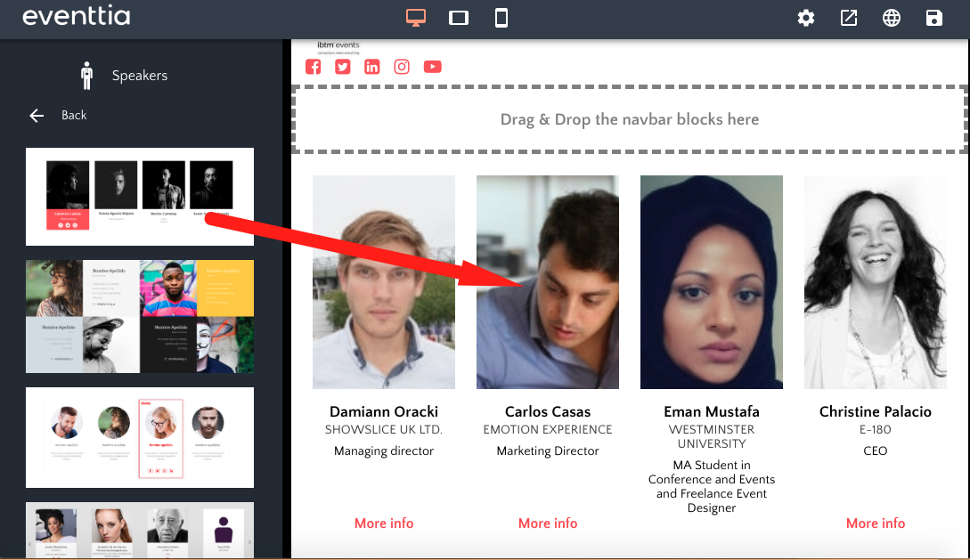This screenshot has height=560, width=970.
Task: Click the globe language icon
Action: coord(892,18)
